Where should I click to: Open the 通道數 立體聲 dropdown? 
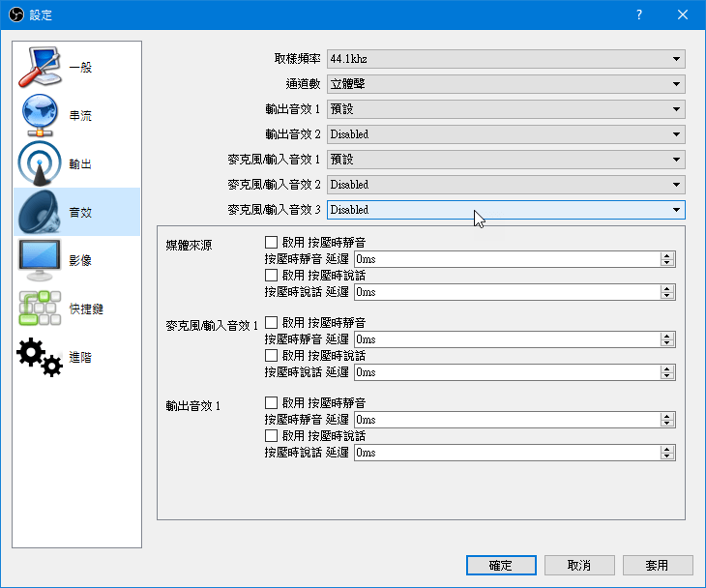pos(506,84)
